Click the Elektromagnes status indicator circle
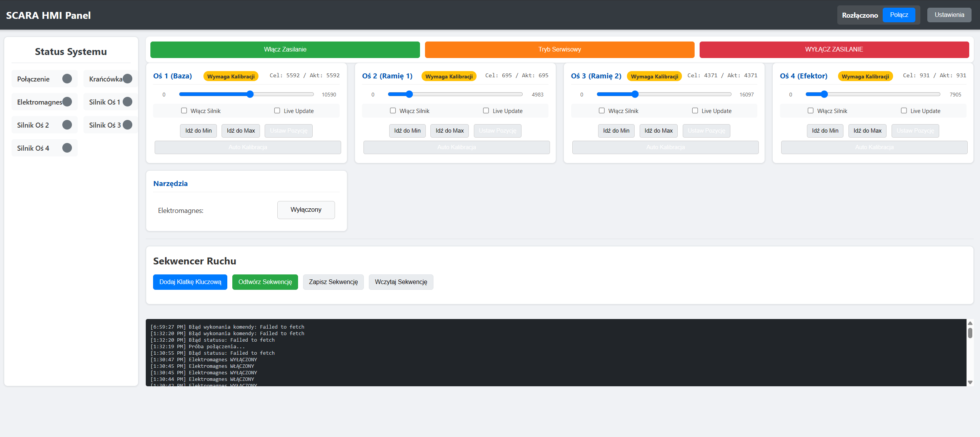This screenshot has height=437, width=980. coord(67,102)
